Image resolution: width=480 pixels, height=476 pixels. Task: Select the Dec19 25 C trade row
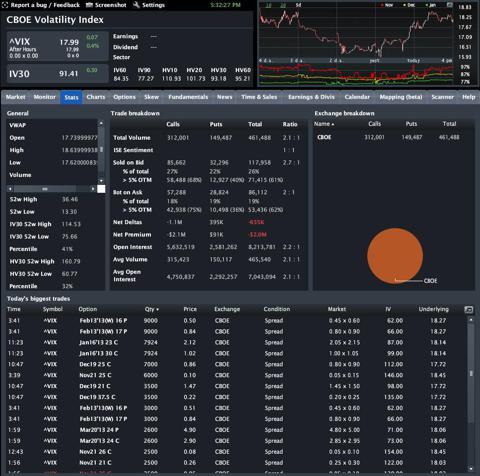click(237, 364)
